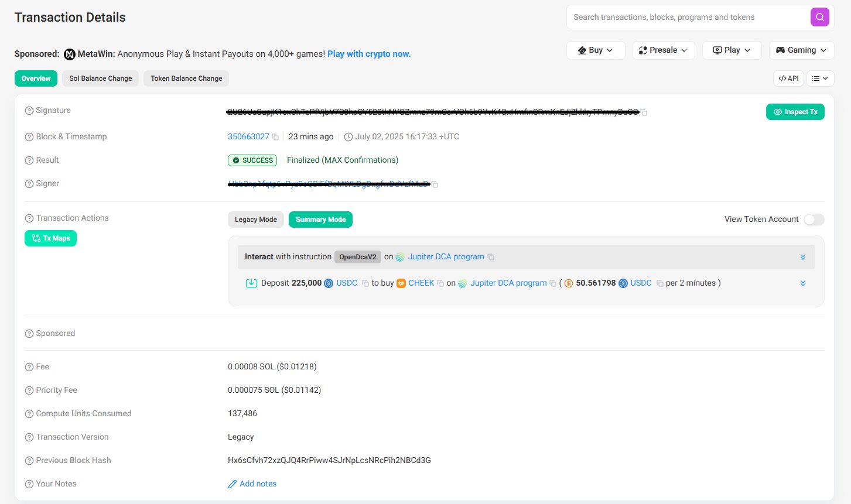Switch to Token Balance Change tab

click(186, 78)
